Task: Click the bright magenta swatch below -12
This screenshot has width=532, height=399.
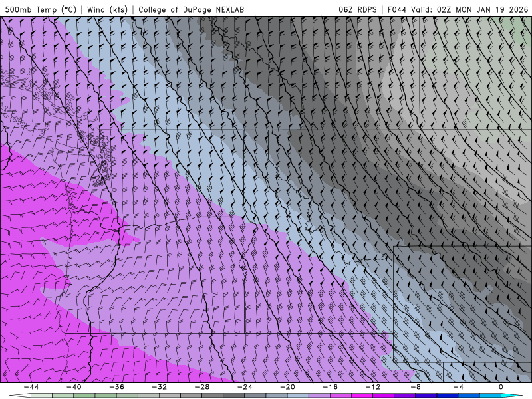Action: 362,396
